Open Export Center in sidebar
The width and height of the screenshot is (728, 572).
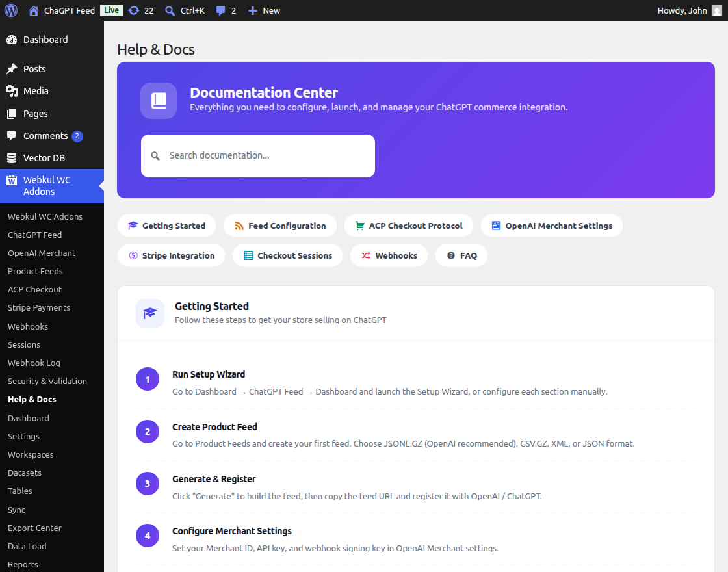pos(34,528)
